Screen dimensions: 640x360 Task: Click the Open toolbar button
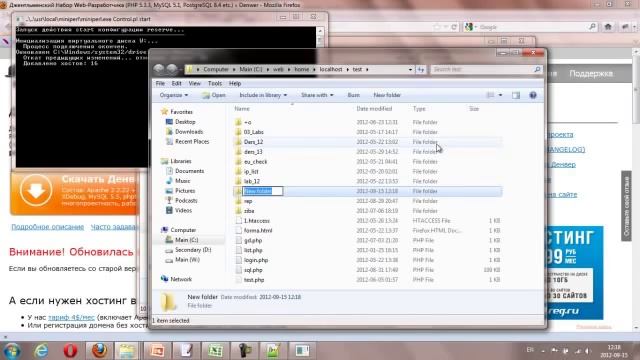213,95
